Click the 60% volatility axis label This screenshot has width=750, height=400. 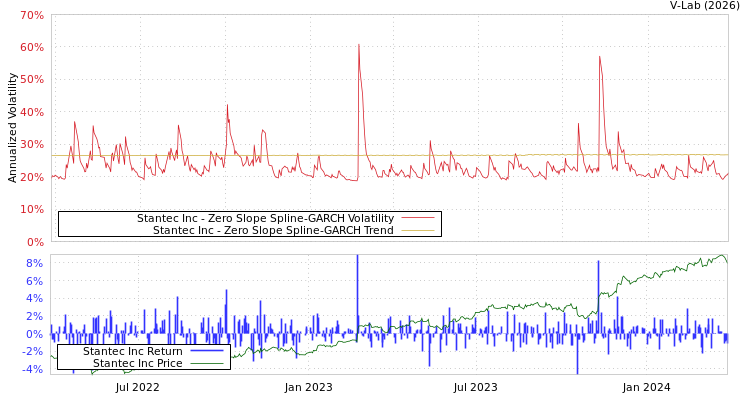[32, 48]
